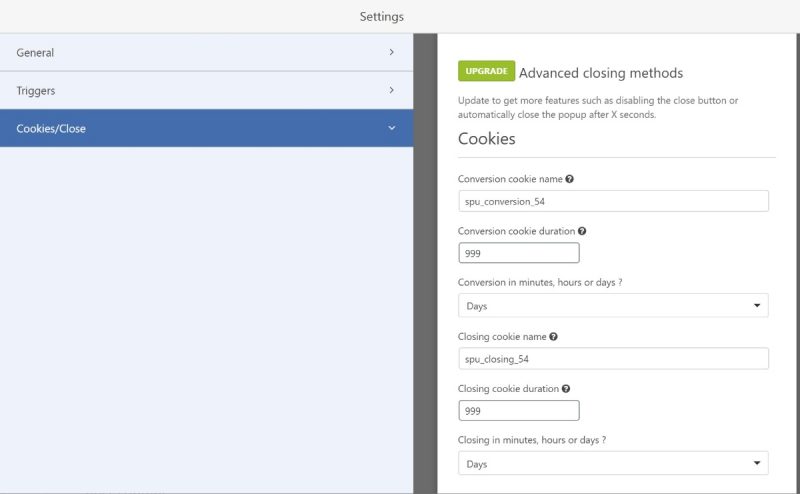Click the Settings title text

tap(382, 16)
